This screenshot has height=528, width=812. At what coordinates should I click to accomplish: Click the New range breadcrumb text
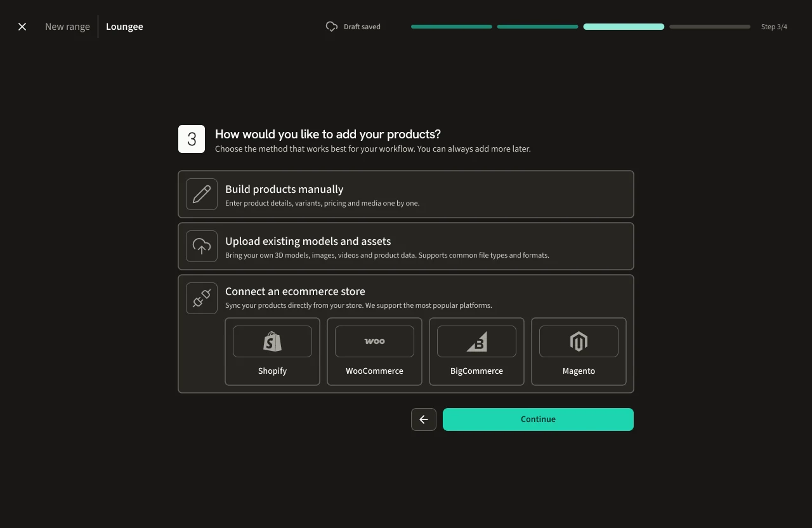point(67,27)
